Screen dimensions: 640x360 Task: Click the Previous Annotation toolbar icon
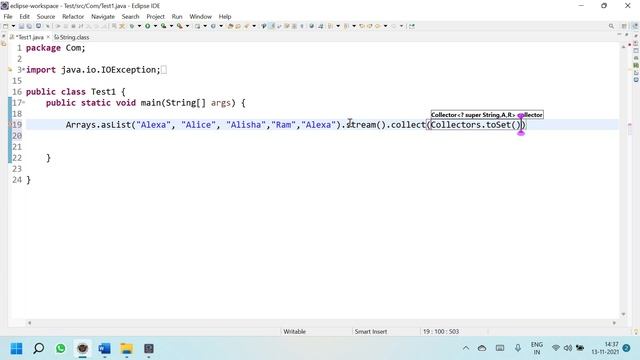pyautogui.click(x=346, y=26)
